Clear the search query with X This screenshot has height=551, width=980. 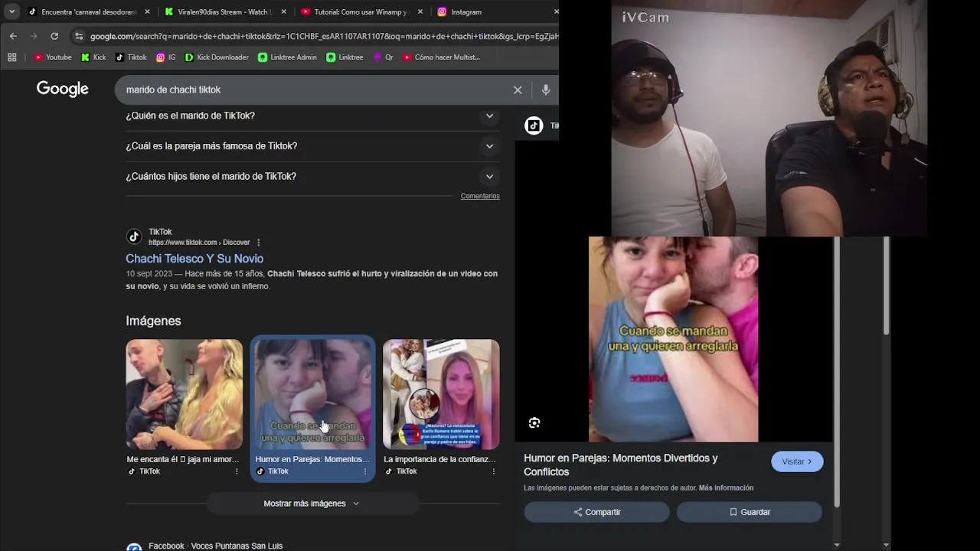pos(518,90)
